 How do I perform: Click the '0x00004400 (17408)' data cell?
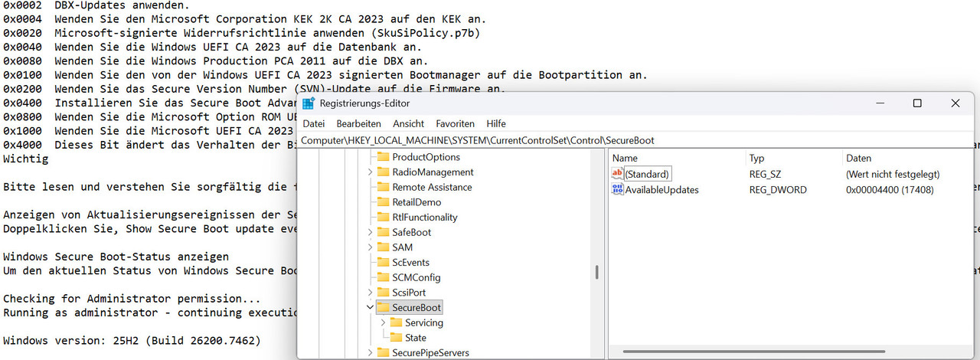click(x=890, y=189)
